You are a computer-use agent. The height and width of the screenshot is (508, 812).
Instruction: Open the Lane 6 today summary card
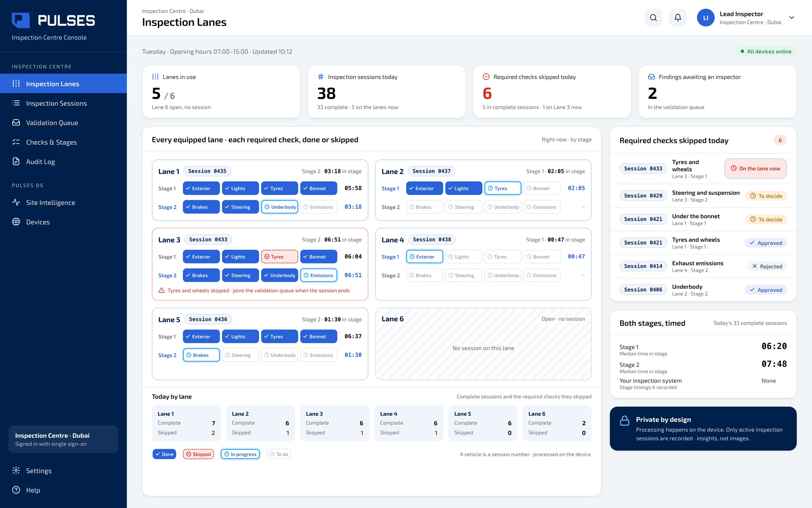pos(557,423)
